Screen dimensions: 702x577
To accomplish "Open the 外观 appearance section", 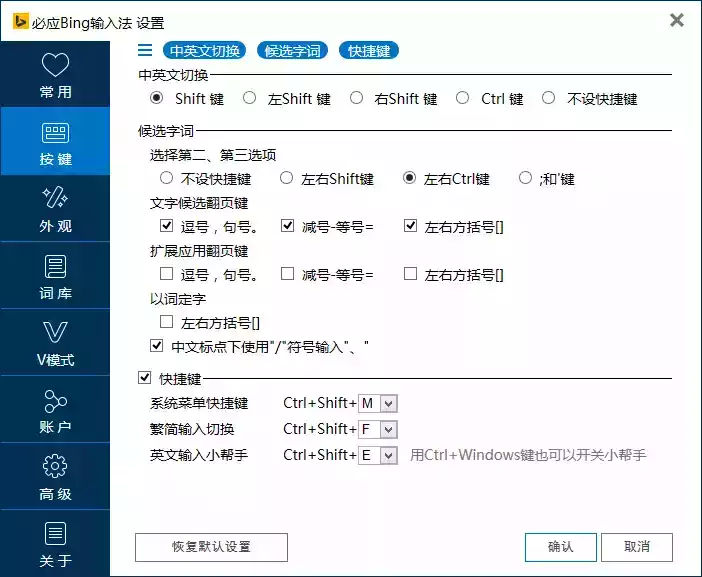I will [55, 208].
